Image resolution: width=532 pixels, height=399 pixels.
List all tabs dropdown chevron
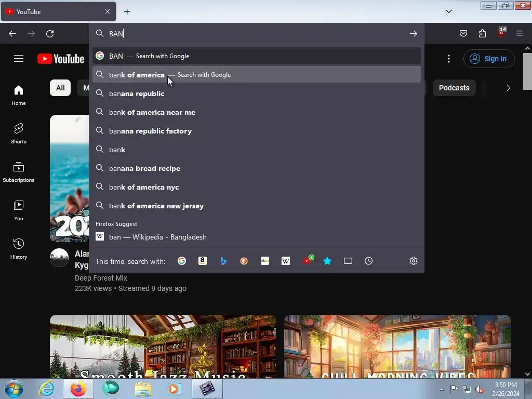pyautogui.click(x=448, y=11)
